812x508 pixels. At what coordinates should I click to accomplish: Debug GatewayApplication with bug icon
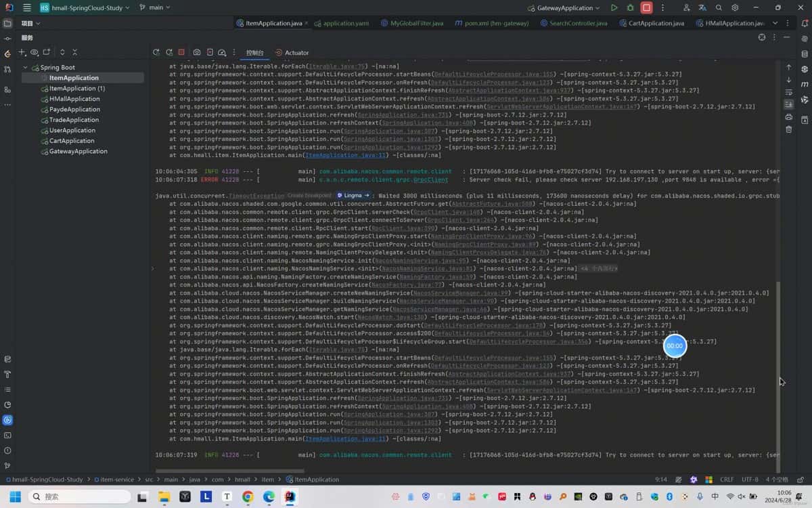(x=630, y=7)
